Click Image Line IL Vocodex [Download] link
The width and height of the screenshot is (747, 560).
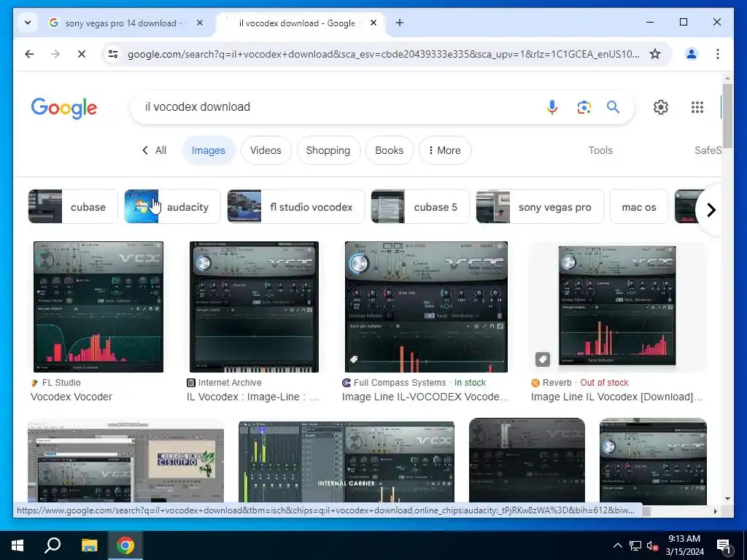(x=616, y=397)
